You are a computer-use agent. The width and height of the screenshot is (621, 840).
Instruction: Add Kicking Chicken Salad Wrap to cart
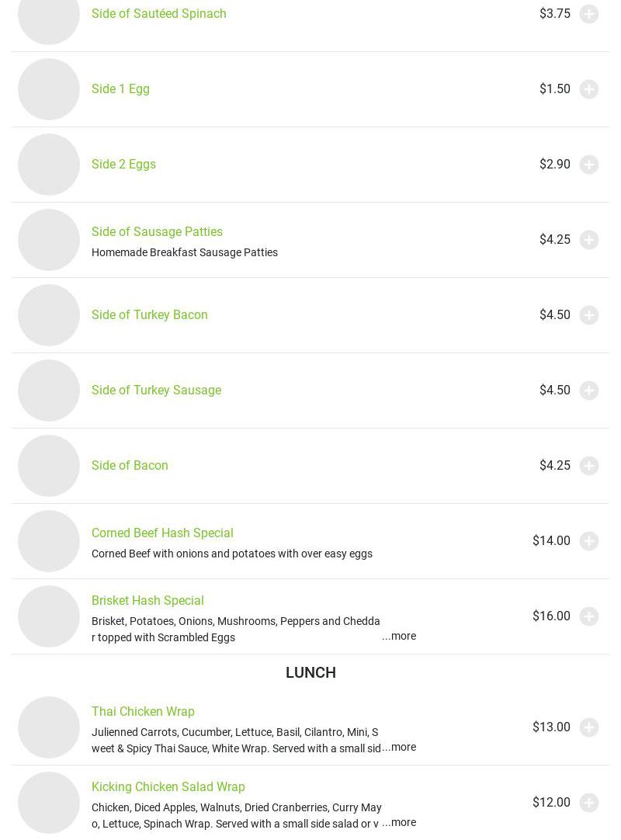tap(589, 803)
